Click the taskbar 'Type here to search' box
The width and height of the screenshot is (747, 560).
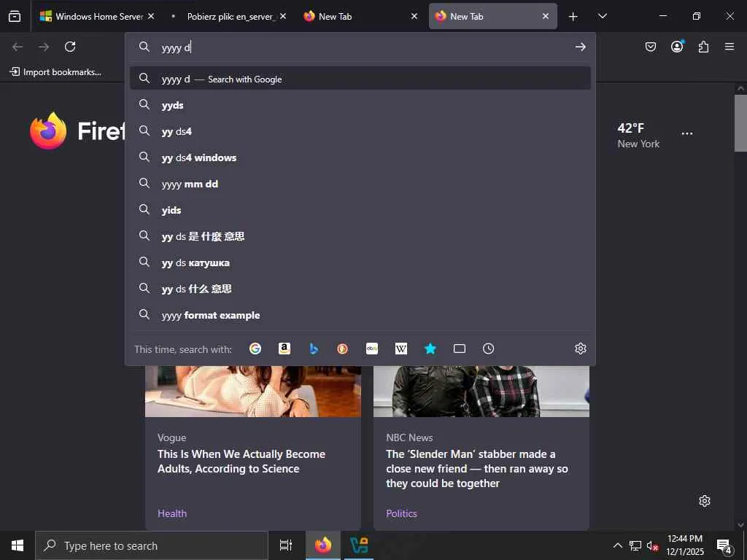click(152, 545)
